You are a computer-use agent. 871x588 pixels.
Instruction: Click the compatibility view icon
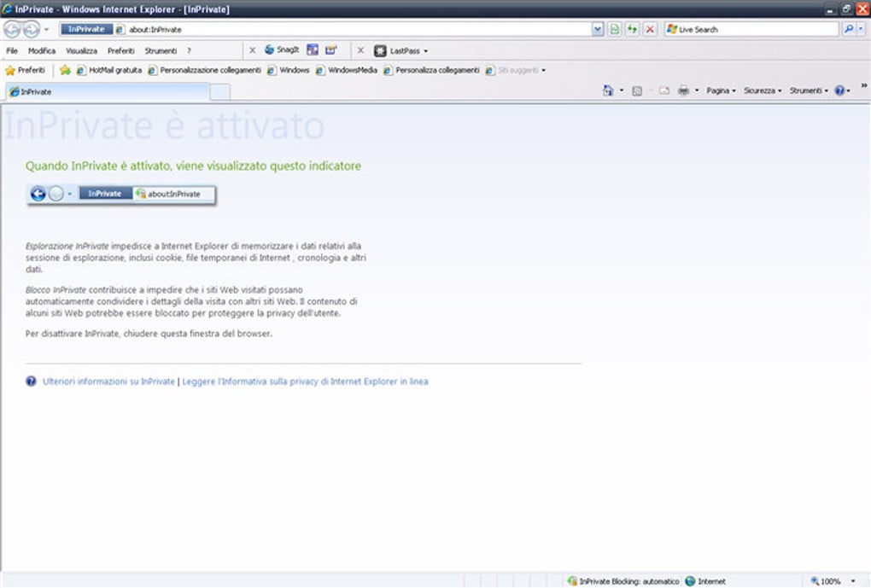coord(614,29)
